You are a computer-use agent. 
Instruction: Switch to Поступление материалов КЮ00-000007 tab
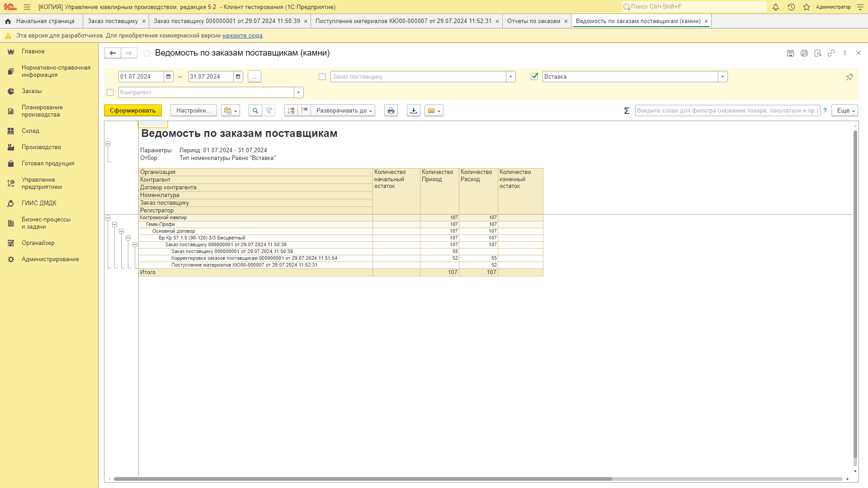[x=403, y=21]
